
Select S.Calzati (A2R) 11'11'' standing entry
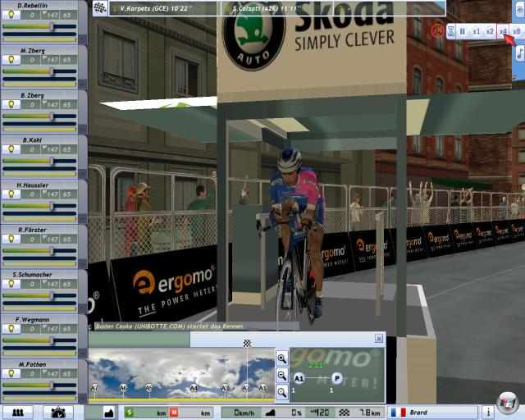(x=277, y=8)
